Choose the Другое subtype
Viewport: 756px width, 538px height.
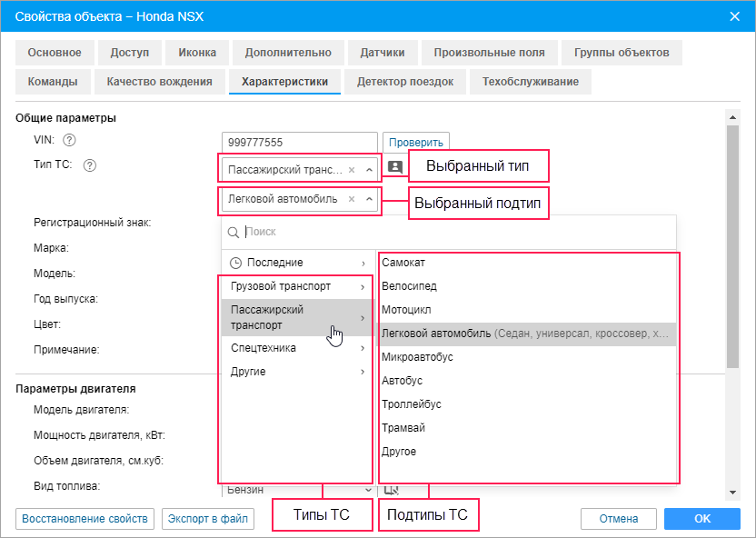coord(527,452)
